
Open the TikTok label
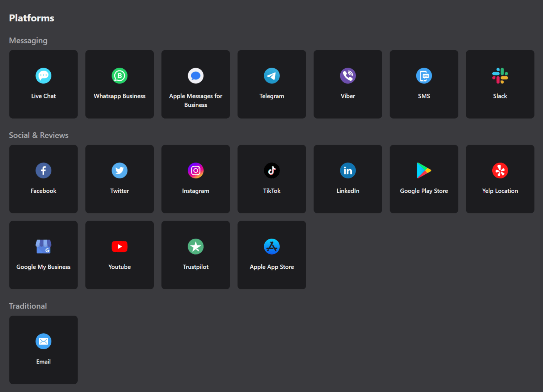[x=271, y=191]
